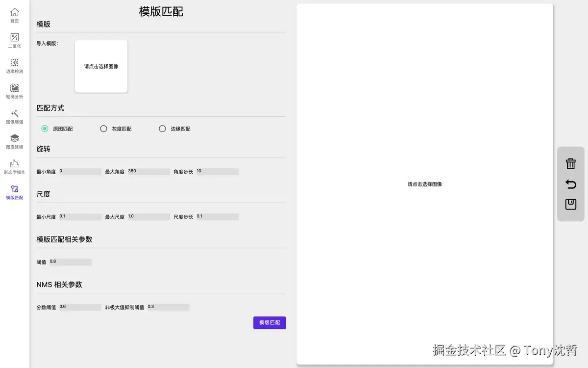Click the undo arrow icon on the right panel
This screenshot has width=588, height=368.
pyautogui.click(x=570, y=184)
